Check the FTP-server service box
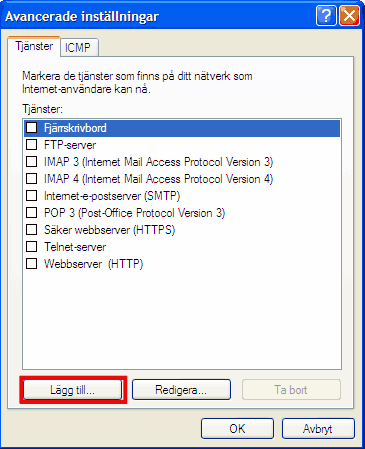This screenshot has height=449, width=365. (x=32, y=145)
